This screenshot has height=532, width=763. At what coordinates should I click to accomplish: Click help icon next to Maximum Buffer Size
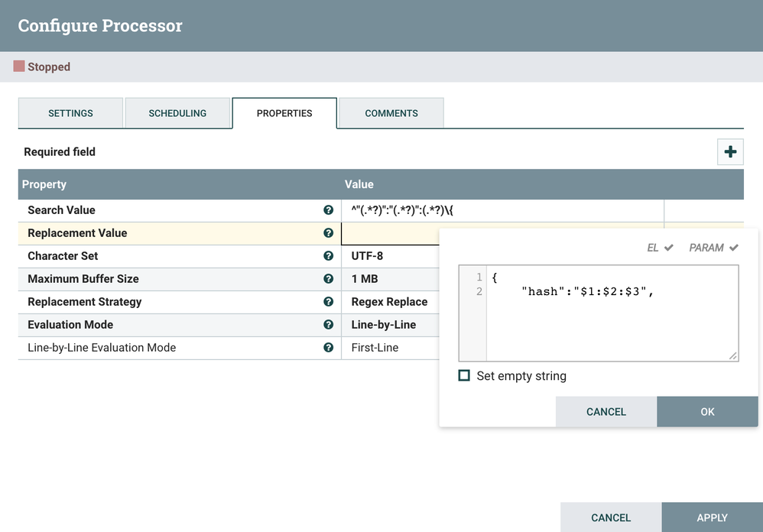(329, 279)
